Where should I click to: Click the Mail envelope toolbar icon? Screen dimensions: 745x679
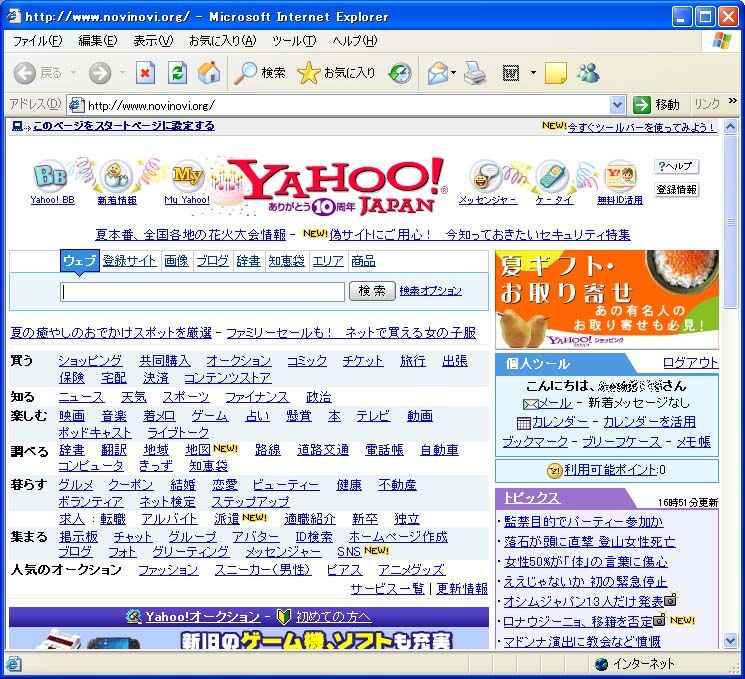(x=438, y=73)
